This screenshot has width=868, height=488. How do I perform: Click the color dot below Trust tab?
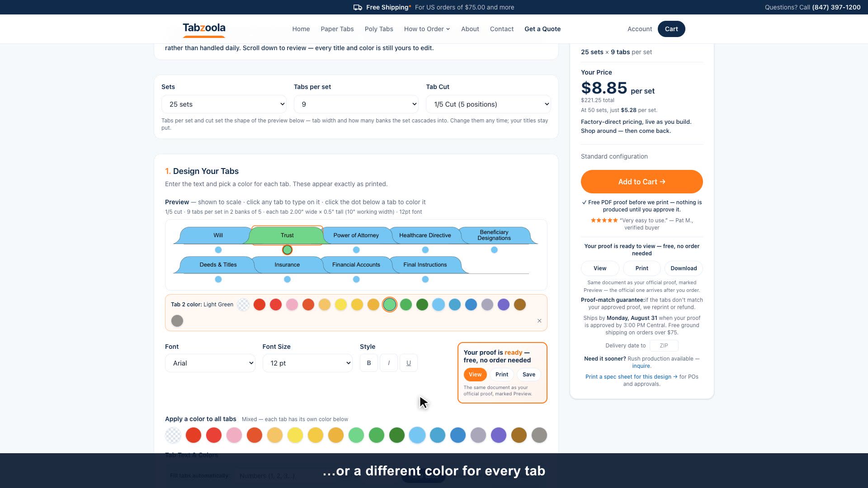pyautogui.click(x=287, y=250)
